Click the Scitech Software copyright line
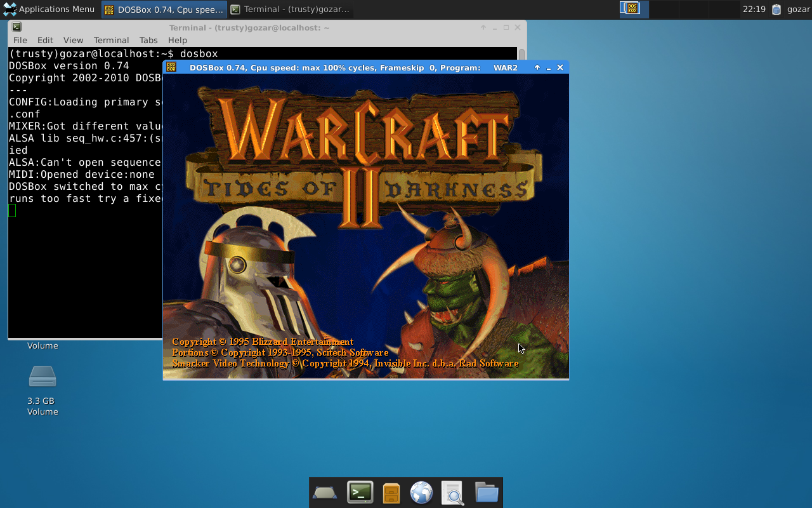The height and width of the screenshot is (508, 812). click(280, 352)
